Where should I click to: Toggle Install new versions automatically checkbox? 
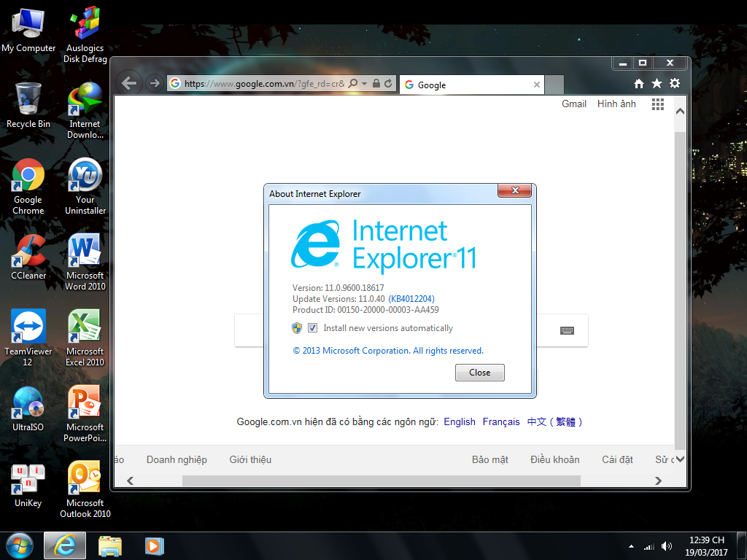[312, 327]
